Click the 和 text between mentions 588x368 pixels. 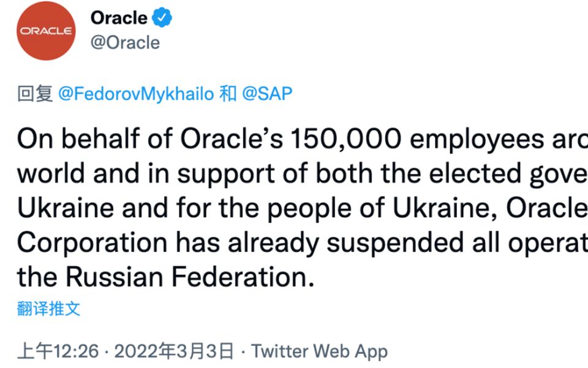228,94
